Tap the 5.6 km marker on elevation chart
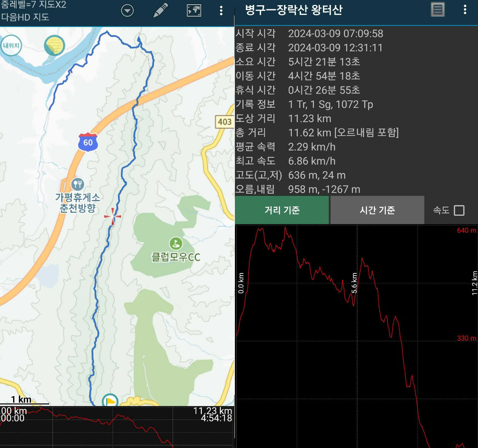 (354, 283)
